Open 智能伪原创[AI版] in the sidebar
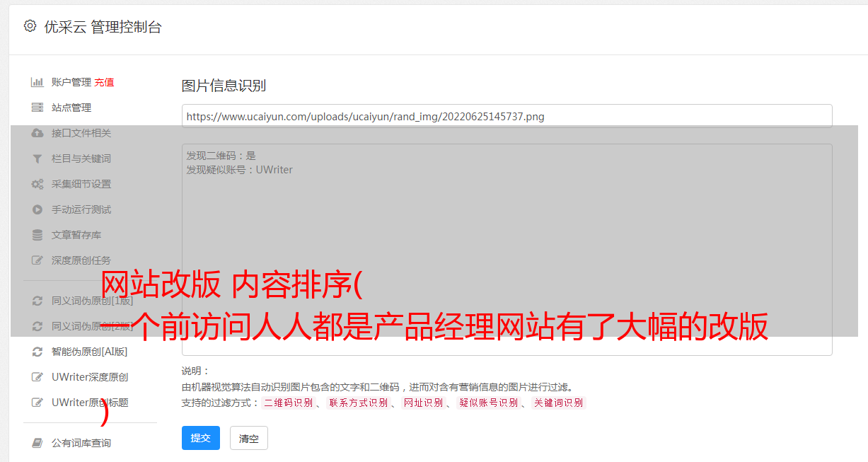868x462 pixels. [89, 352]
